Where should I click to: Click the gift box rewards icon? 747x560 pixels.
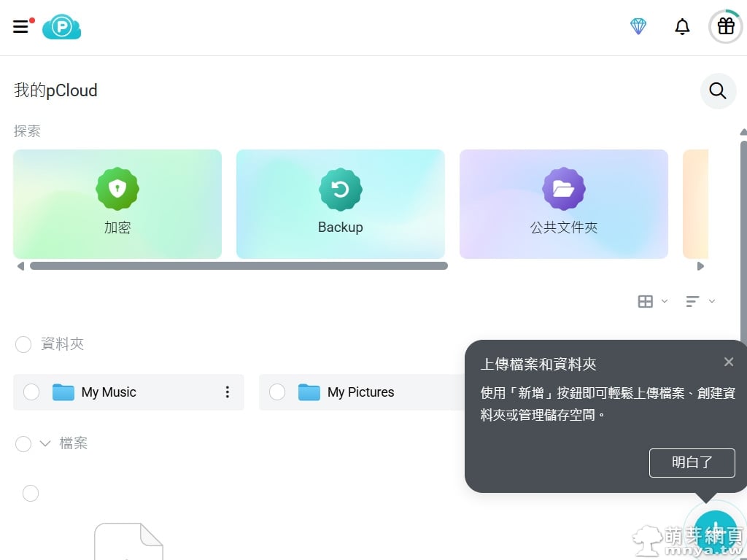pyautogui.click(x=725, y=27)
